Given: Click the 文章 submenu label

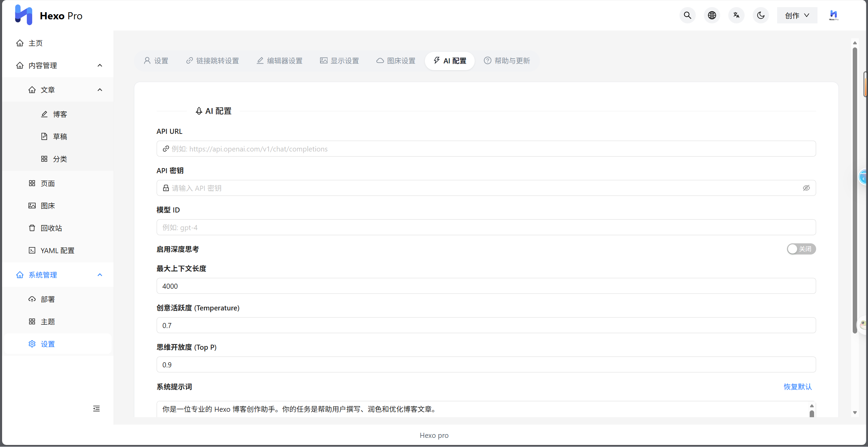Looking at the screenshot, I should pos(48,90).
